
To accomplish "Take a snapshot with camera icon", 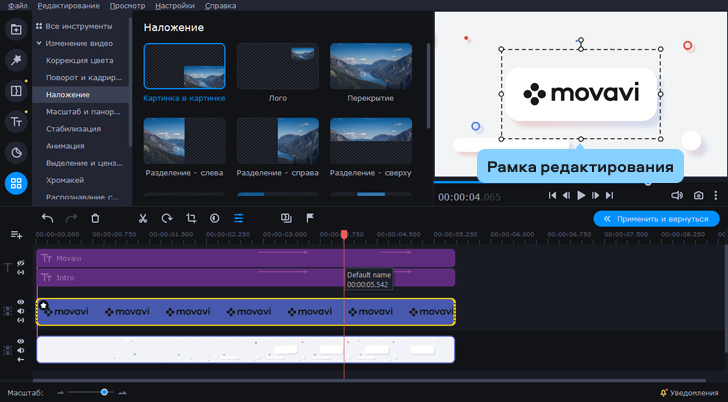I will pyautogui.click(x=698, y=196).
